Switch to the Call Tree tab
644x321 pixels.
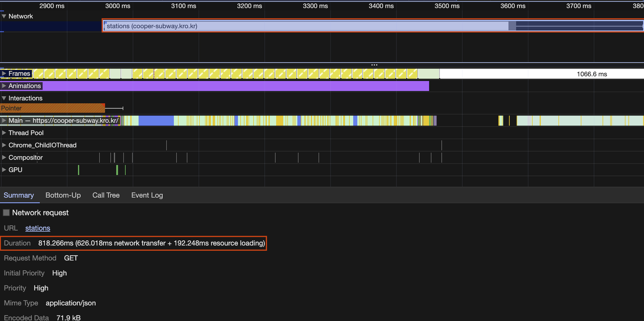click(x=106, y=195)
